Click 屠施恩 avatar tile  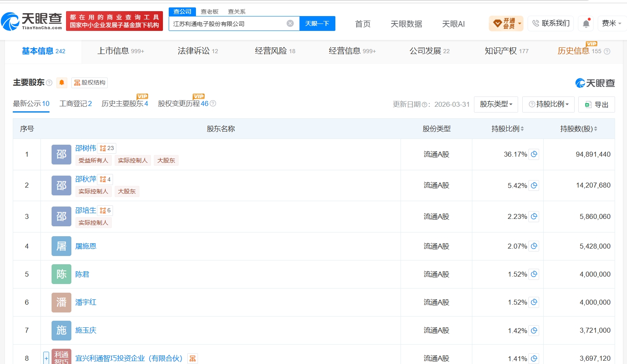pyautogui.click(x=61, y=246)
